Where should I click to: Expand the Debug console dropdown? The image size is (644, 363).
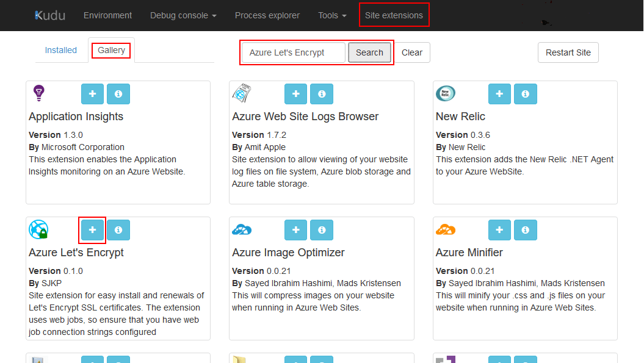point(183,16)
